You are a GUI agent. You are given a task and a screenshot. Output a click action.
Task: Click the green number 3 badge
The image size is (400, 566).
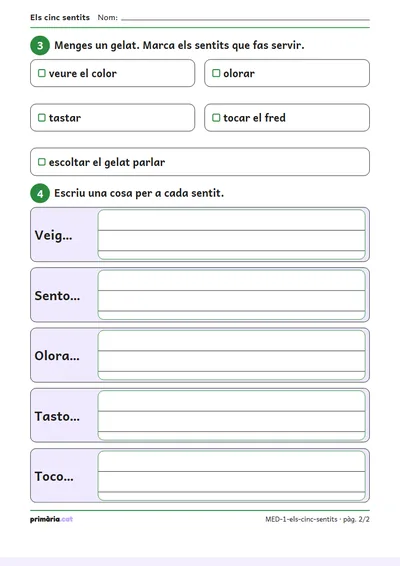(40, 45)
